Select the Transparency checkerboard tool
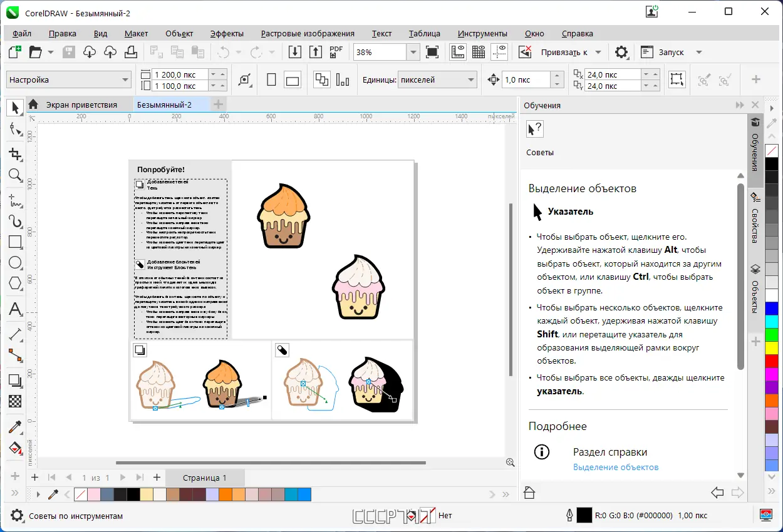 [15, 401]
